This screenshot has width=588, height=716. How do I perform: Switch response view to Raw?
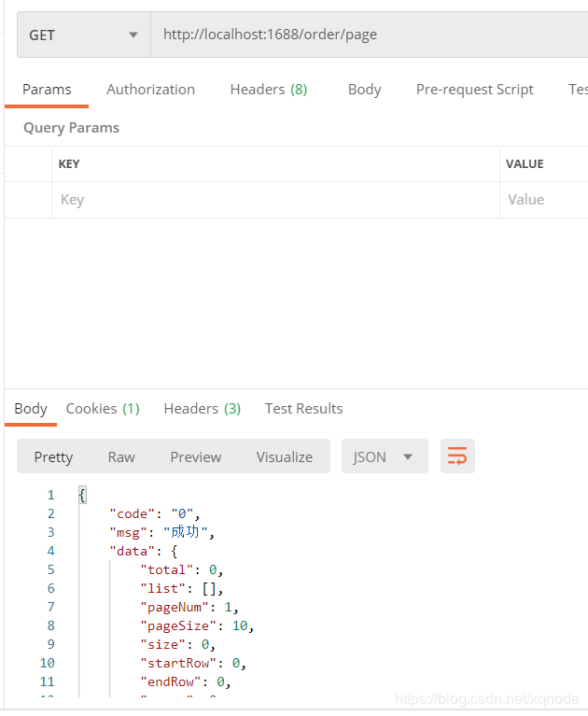coord(121,456)
